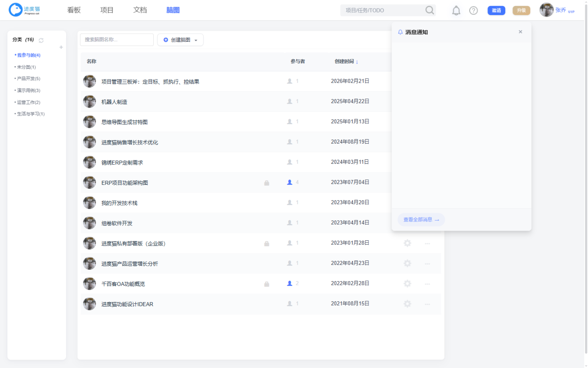Click the 邀请 button

(496, 10)
